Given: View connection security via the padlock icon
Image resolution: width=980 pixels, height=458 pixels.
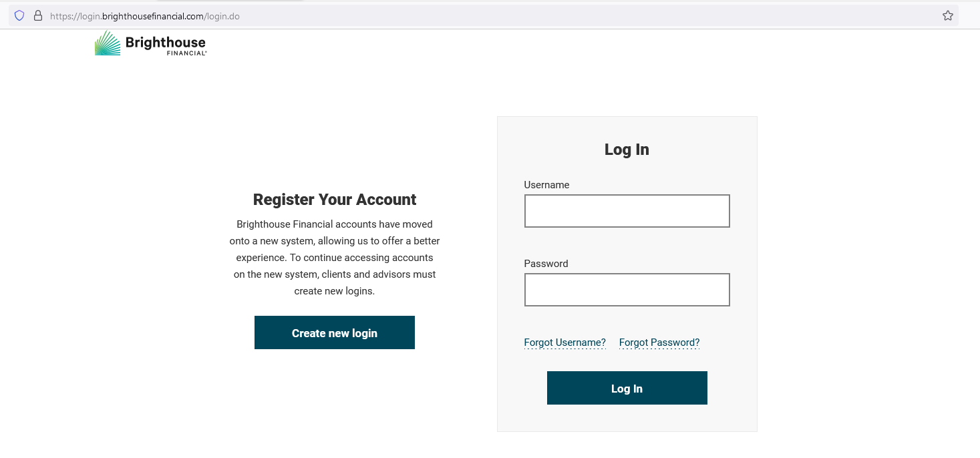Looking at the screenshot, I should (x=37, y=15).
